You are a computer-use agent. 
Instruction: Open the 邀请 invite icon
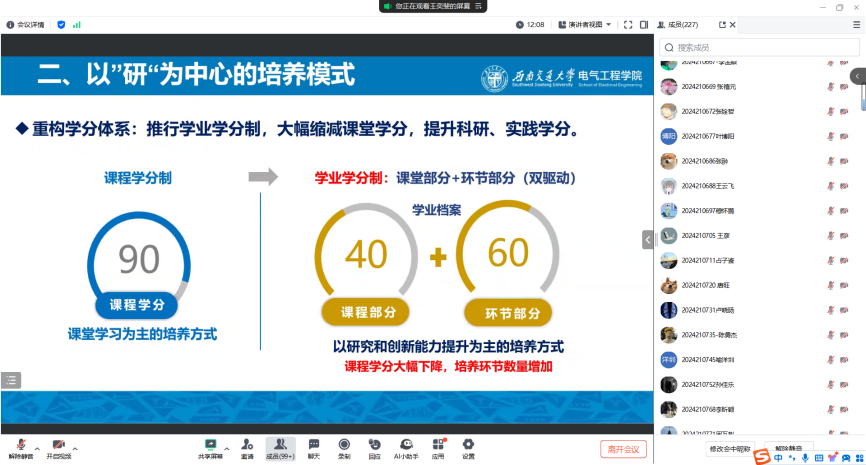[x=246, y=446]
